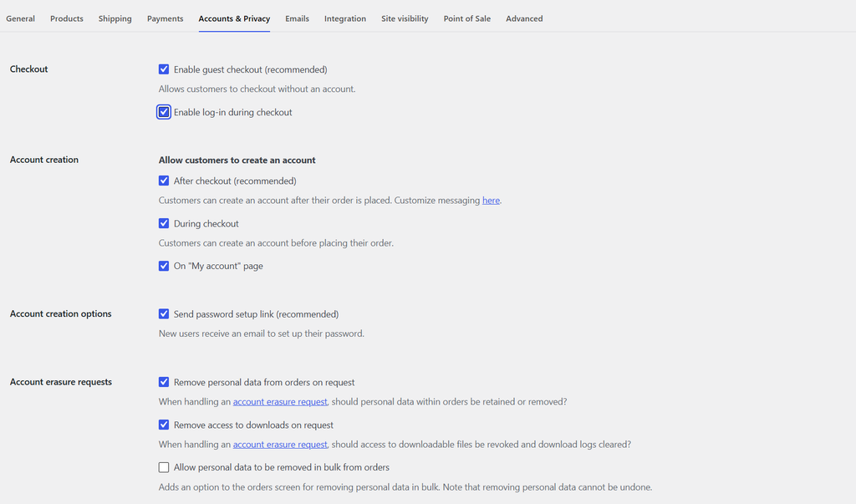Uncheck During checkout account creation
856x504 pixels.
point(164,223)
